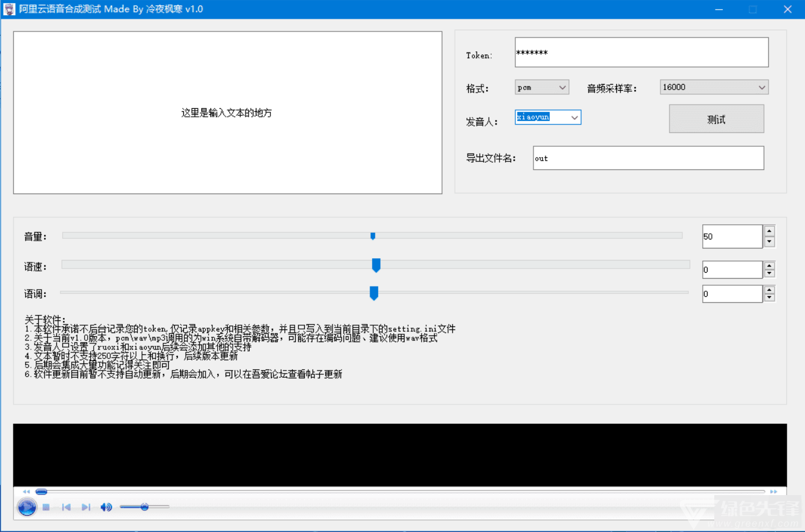
Task: Click the 发音人 label
Action: coord(481,122)
